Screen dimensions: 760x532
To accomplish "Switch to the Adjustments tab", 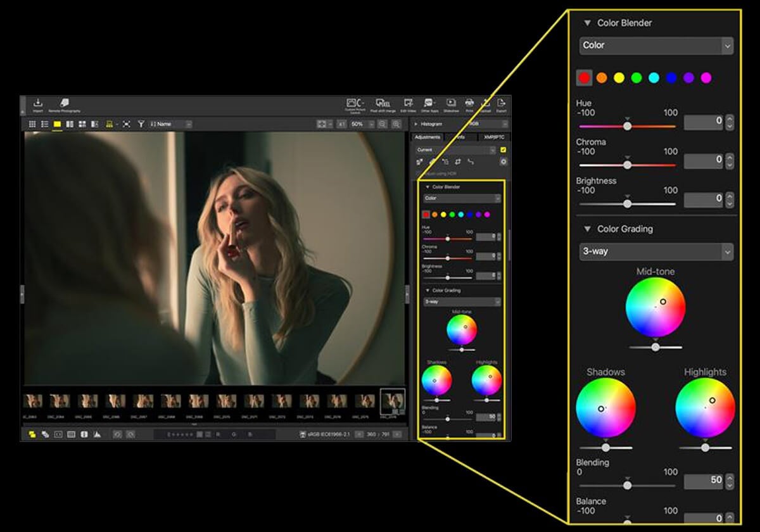I will (x=427, y=137).
